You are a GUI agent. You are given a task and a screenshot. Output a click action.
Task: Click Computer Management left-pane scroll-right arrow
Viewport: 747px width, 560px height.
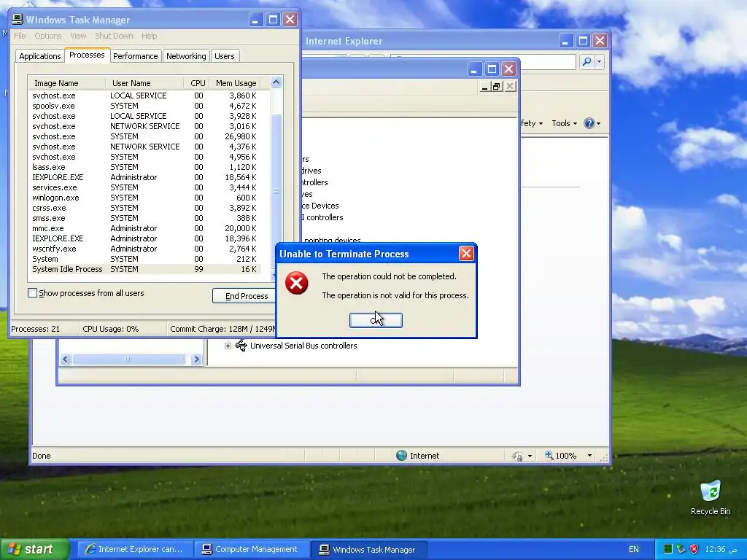tap(196, 359)
